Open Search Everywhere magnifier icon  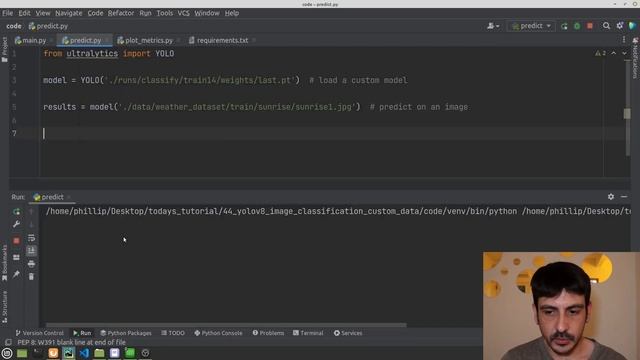tap(606, 26)
